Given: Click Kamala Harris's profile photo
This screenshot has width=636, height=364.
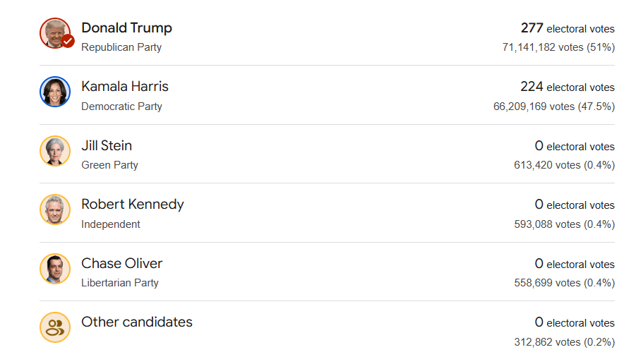Looking at the screenshot, I should coord(54,92).
